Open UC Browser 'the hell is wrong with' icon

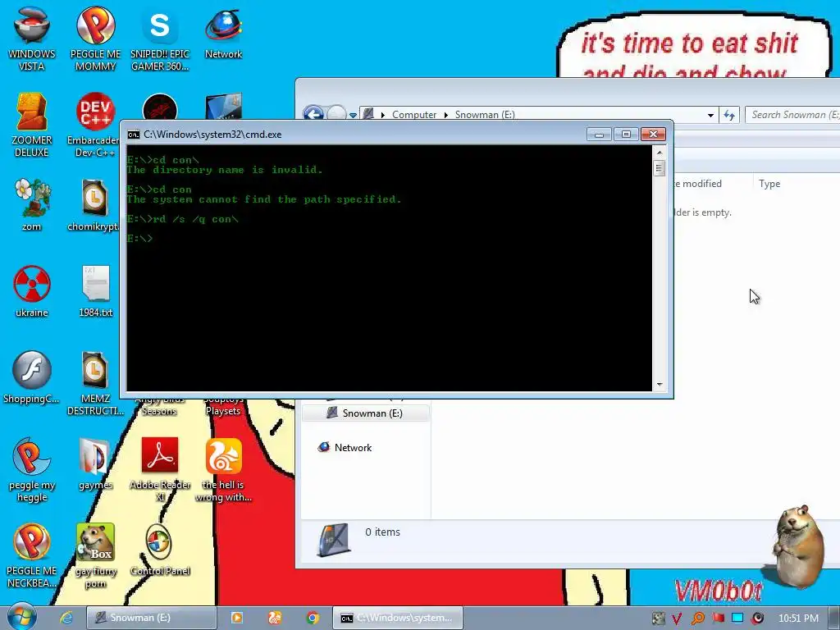coord(223,469)
